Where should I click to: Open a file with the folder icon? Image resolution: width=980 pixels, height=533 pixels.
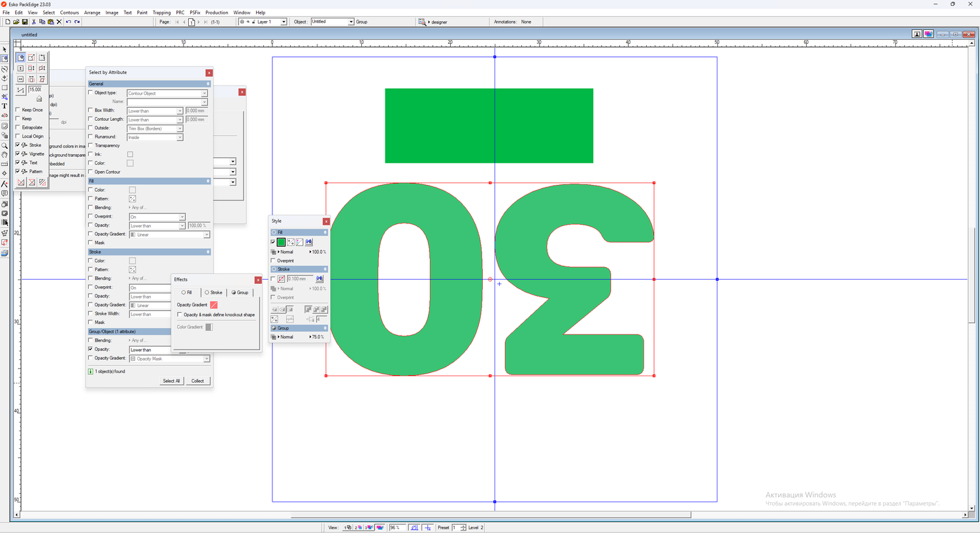coord(16,22)
